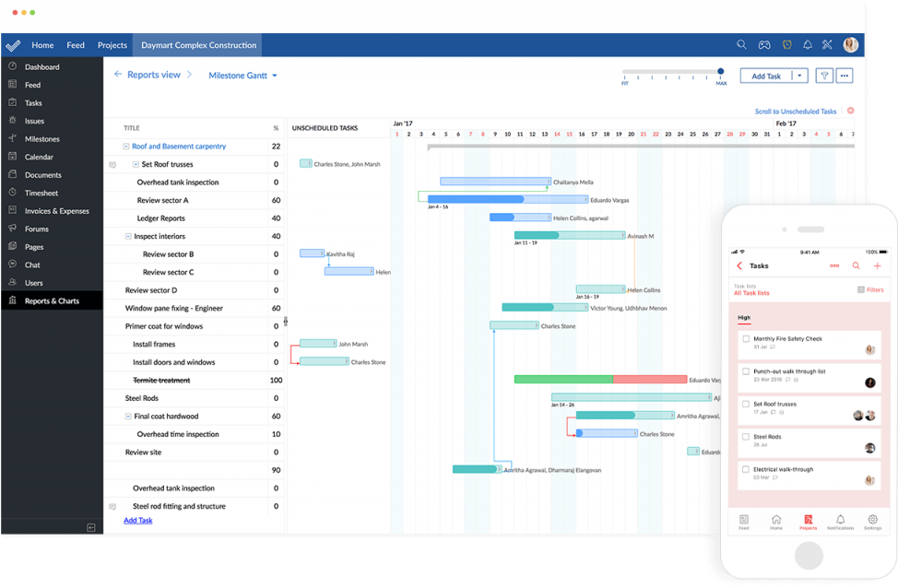Image resolution: width=898 pixels, height=588 pixels.
Task: Mark Electrical walk-through as done
Action: pos(746,469)
